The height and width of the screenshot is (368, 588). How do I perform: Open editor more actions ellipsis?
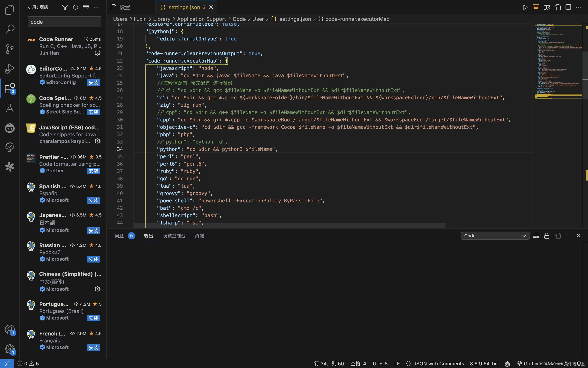tap(579, 7)
